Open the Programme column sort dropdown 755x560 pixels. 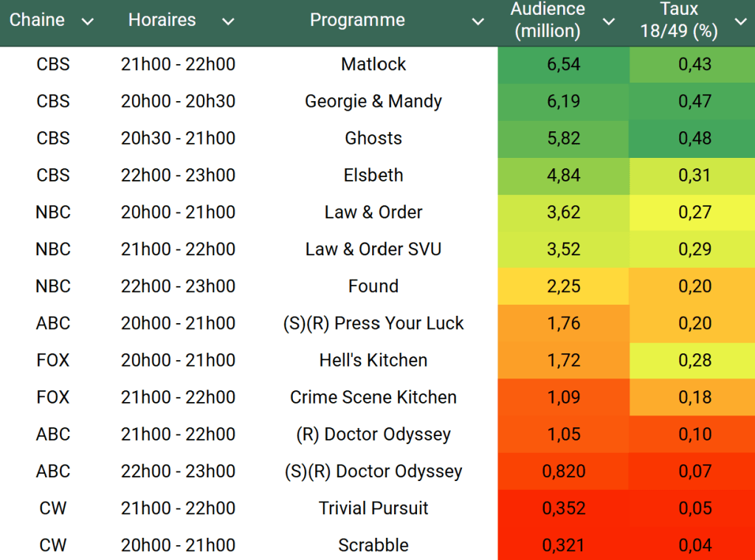coord(478,21)
